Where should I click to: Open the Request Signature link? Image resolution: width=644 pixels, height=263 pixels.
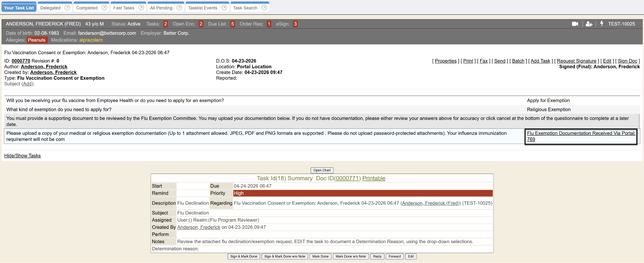[576, 61]
